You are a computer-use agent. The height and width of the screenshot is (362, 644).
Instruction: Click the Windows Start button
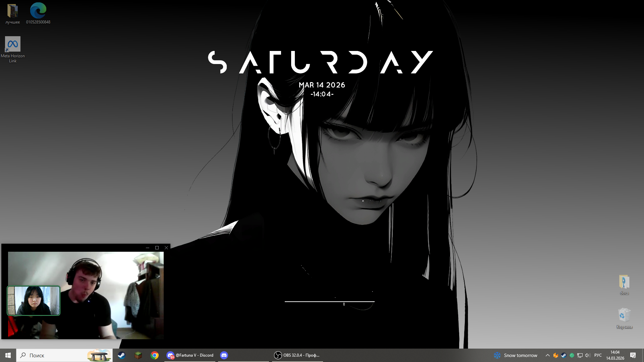coord(8,355)
